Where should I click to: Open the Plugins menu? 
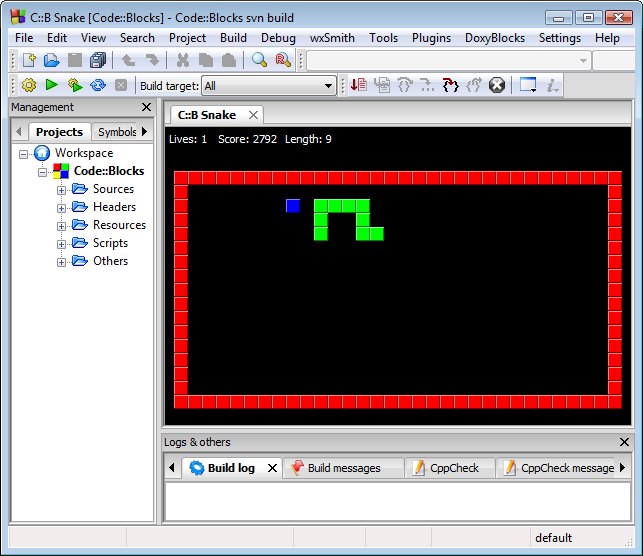431,38
